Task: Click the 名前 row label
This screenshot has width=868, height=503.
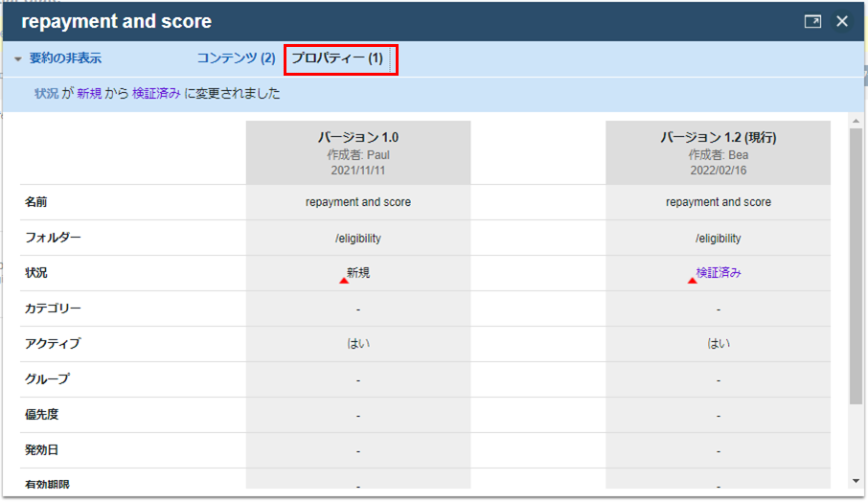Action: click(36, 202)
